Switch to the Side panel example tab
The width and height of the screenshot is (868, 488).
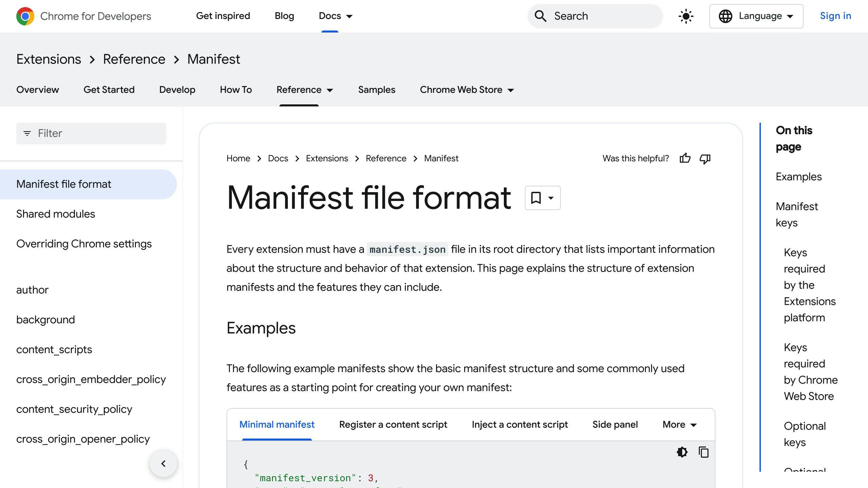pyautogui.click(x=615, y=424)
